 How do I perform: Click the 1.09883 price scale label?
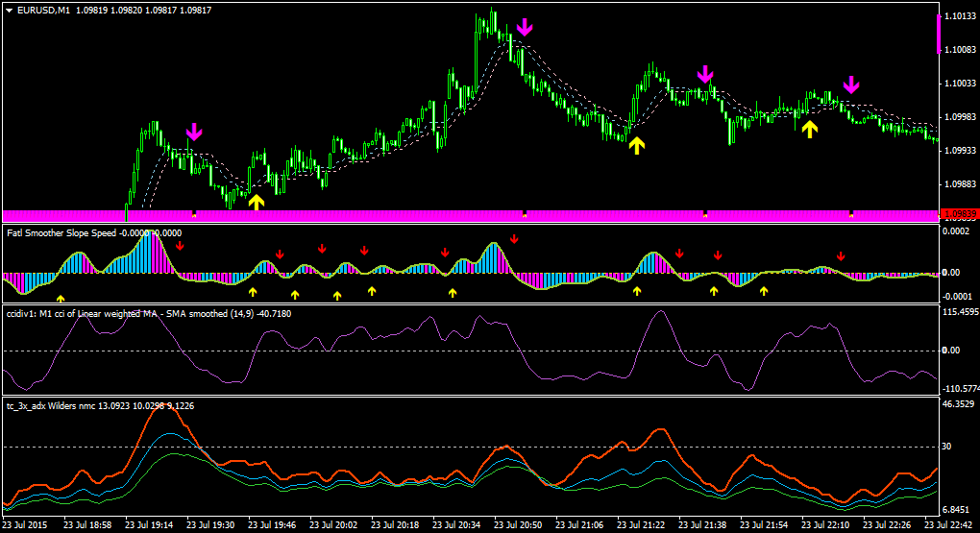pos(961,184)
